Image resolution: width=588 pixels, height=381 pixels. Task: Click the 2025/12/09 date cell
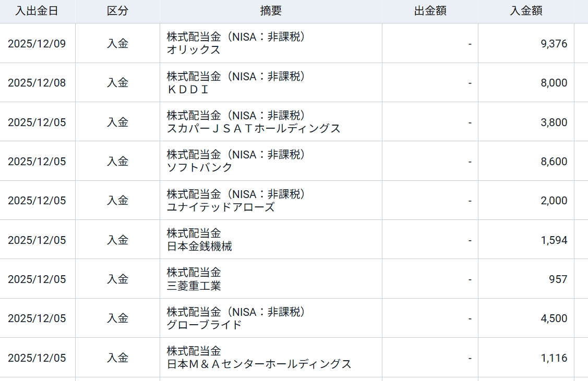pyautogui.click(x=37, y=44)
